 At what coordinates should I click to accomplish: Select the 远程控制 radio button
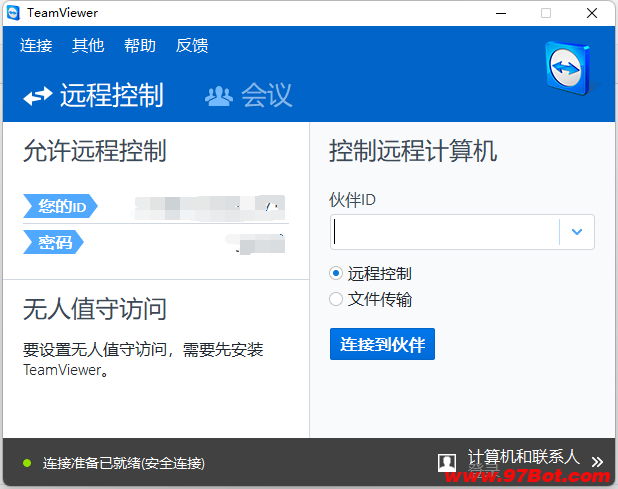336,273
